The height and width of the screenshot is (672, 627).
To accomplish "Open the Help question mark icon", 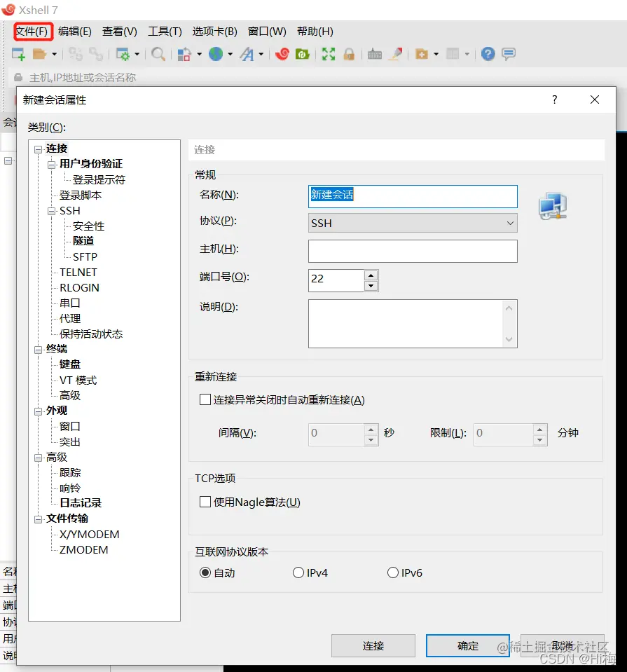I will [x=488, y=54].
